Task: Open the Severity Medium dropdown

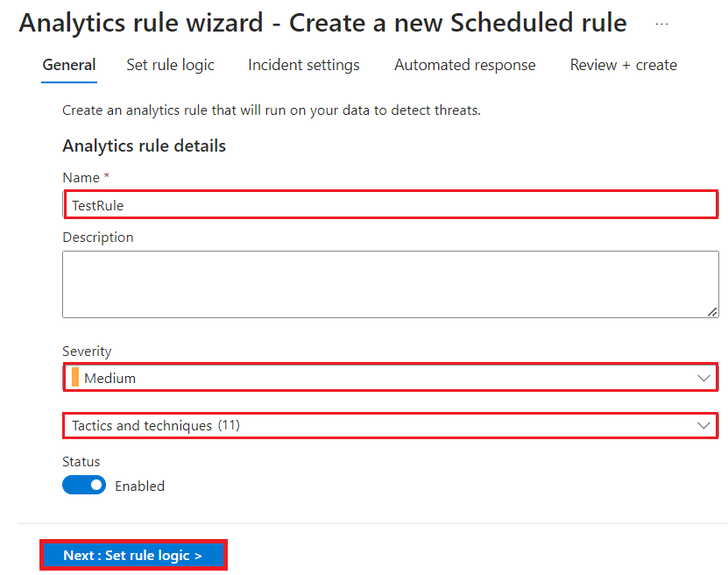Action: [390, 378]
